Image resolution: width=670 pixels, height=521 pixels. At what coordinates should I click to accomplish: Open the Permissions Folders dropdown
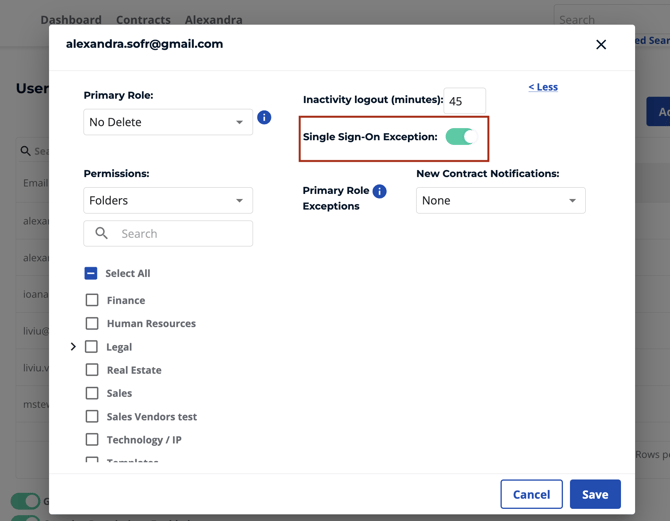coord(168,200)
